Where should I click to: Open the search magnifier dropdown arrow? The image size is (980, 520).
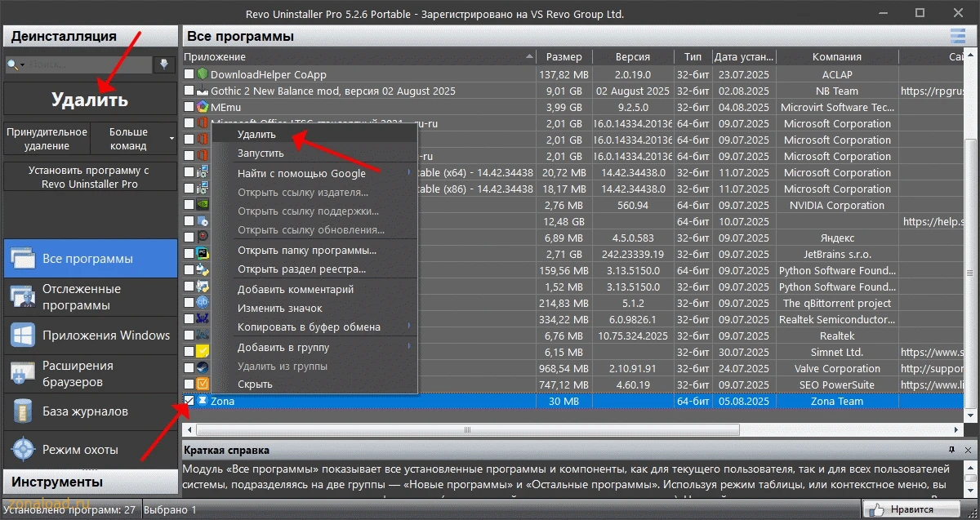click(x=22, y=65)
